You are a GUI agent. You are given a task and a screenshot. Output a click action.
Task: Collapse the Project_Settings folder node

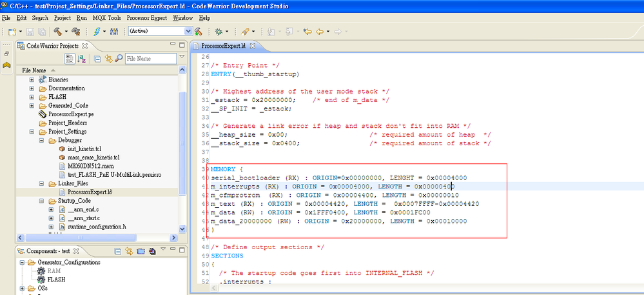click(32, 132)
